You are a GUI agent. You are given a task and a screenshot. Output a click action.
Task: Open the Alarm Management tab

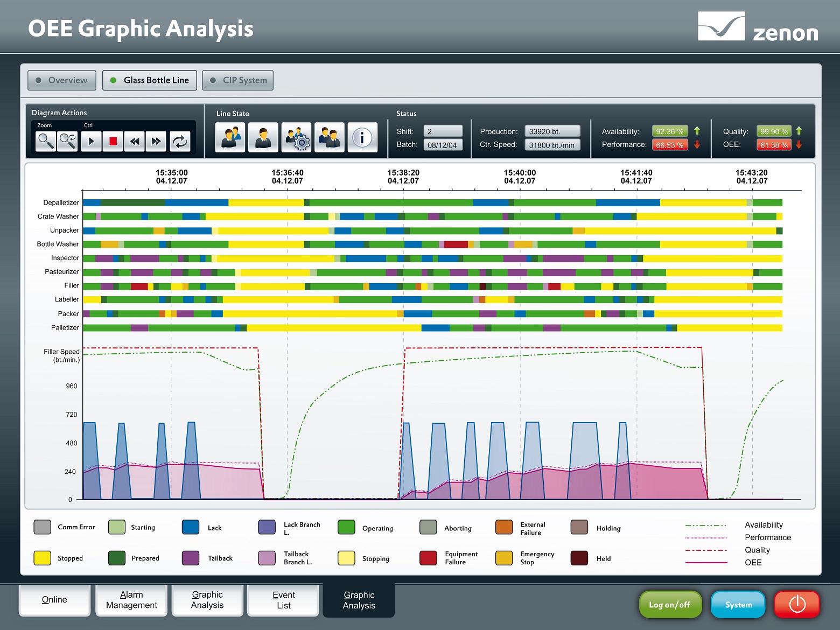131,600
